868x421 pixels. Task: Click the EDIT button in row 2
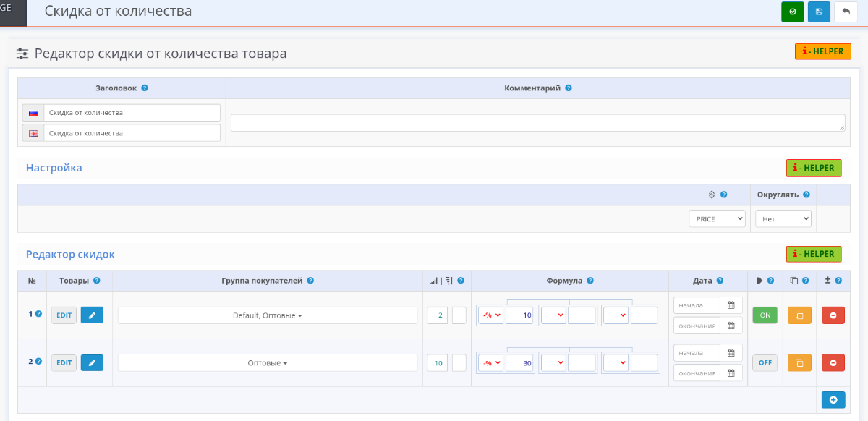pos(64,363)
